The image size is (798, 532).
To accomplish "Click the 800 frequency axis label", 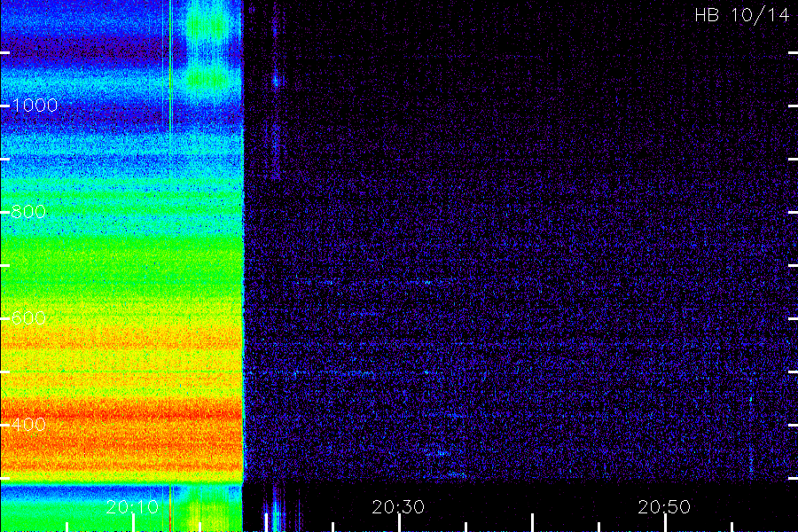I will (28, 212).
